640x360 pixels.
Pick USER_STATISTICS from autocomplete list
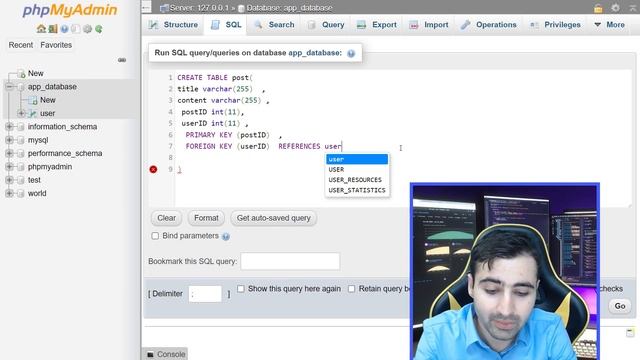(357, 190)
